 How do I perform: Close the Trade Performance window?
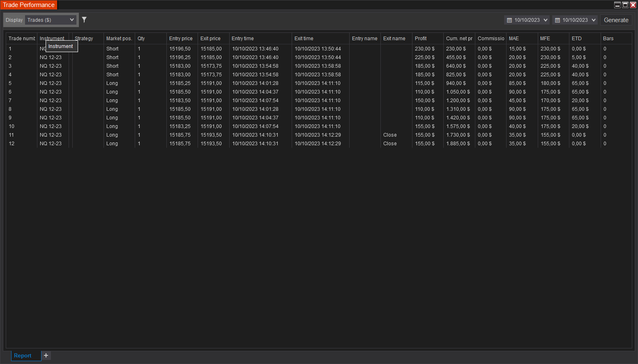(633, 5)
